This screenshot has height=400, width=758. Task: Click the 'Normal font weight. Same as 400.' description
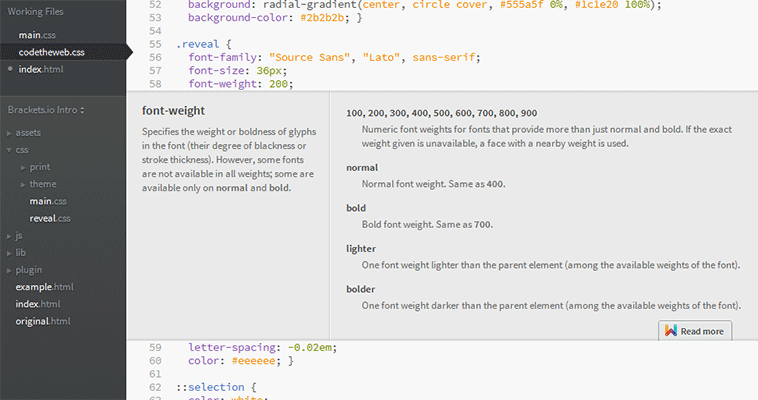(433, 184)
